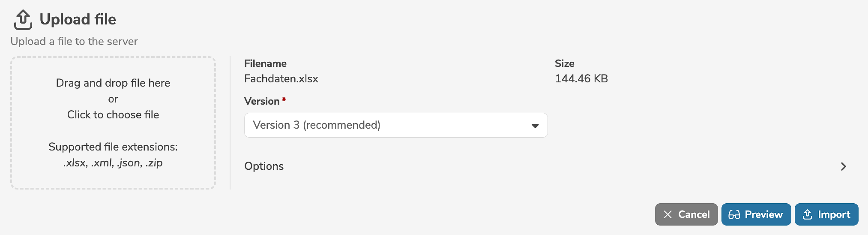Cancel the file upload
The width and height of the screenshot is (868, 235).
686,214
